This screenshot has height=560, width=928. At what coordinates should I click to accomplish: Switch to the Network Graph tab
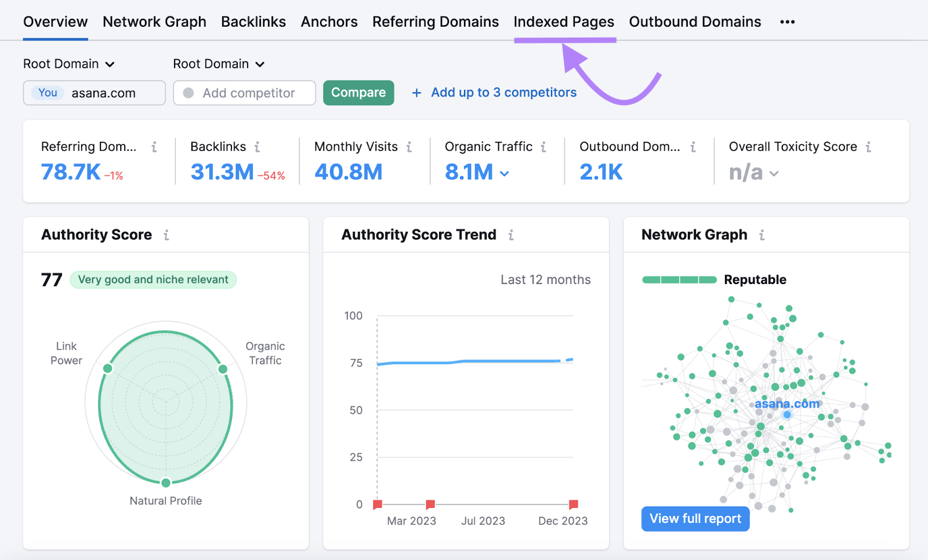[154, 22]
